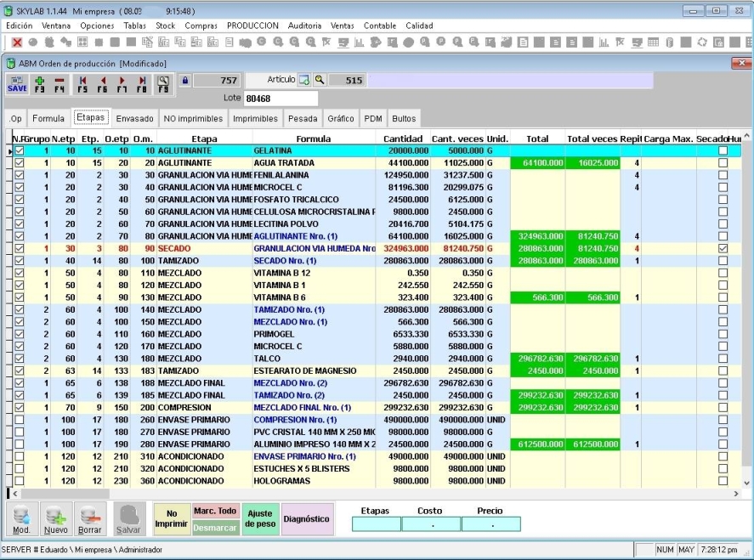Click the Carga Max. column header
The height and width of the screenshot is (560, 754).
point(668,139)
